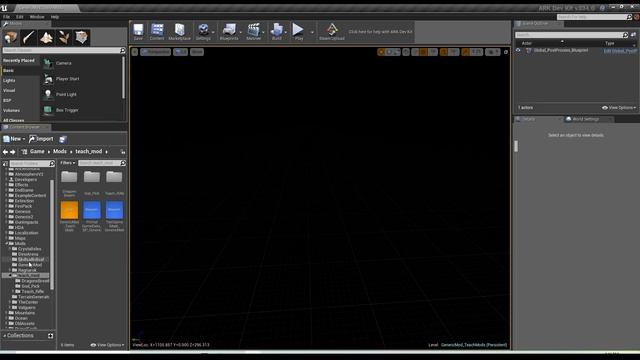The height and width of the screenshot is (360, 640).
Task: Select the Valguero folder in tree
Action: pos(27,308)
